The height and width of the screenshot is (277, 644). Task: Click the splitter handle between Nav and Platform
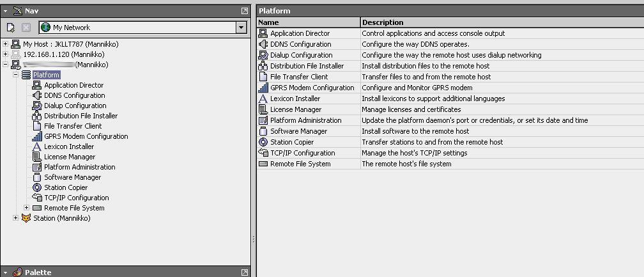point(254,239)
